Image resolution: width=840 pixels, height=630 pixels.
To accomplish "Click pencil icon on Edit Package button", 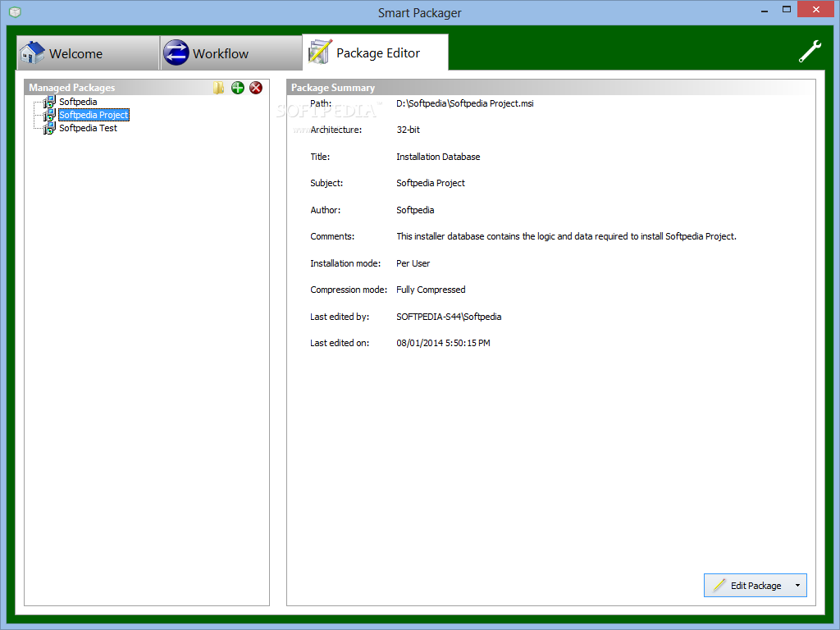I will (719, 585).
